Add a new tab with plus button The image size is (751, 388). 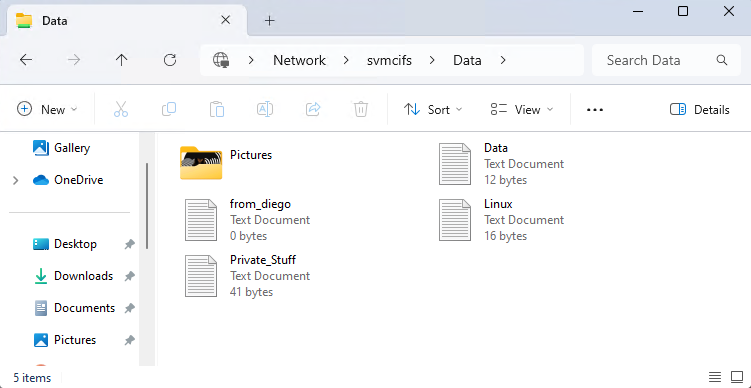point(270,21)
